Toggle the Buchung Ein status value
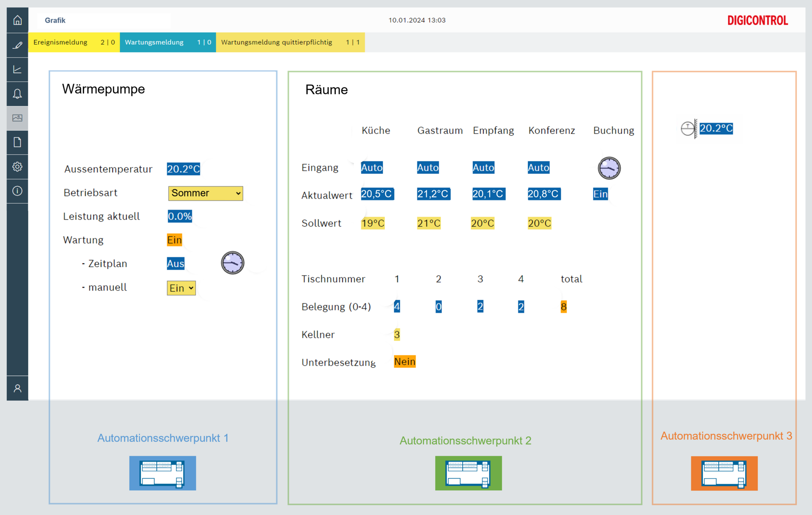812x515 pixels. [x=600, y=194]
